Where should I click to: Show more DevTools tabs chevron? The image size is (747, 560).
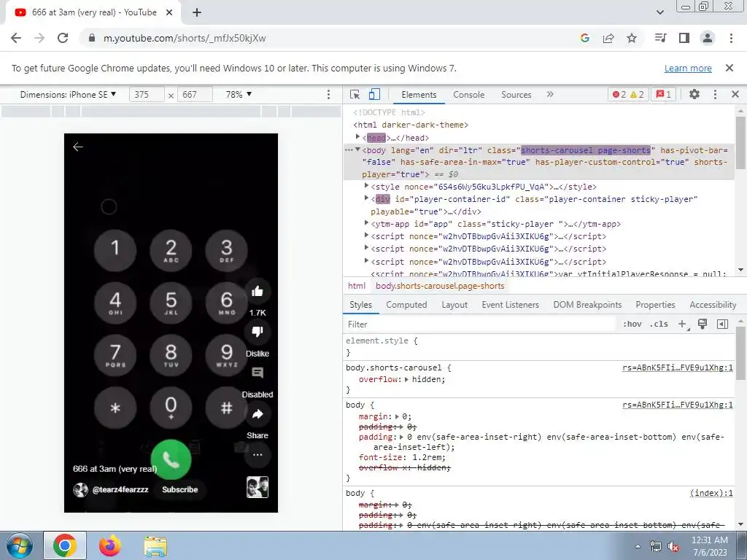pos(550,94)
